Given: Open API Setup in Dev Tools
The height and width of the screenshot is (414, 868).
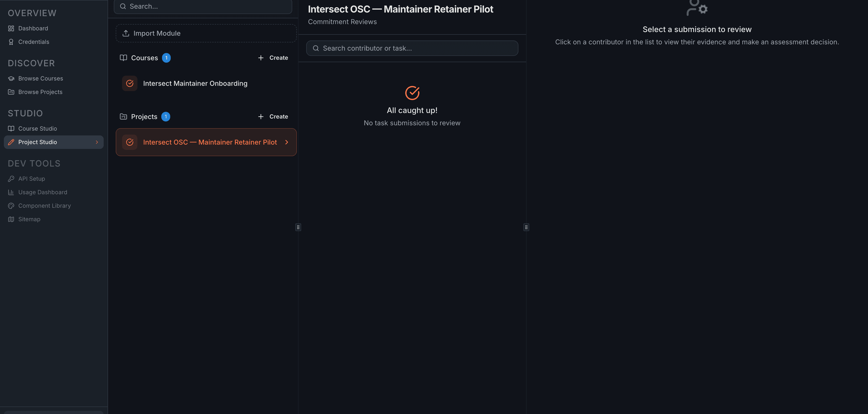Looking at the screenshot, I should (31, 179).
